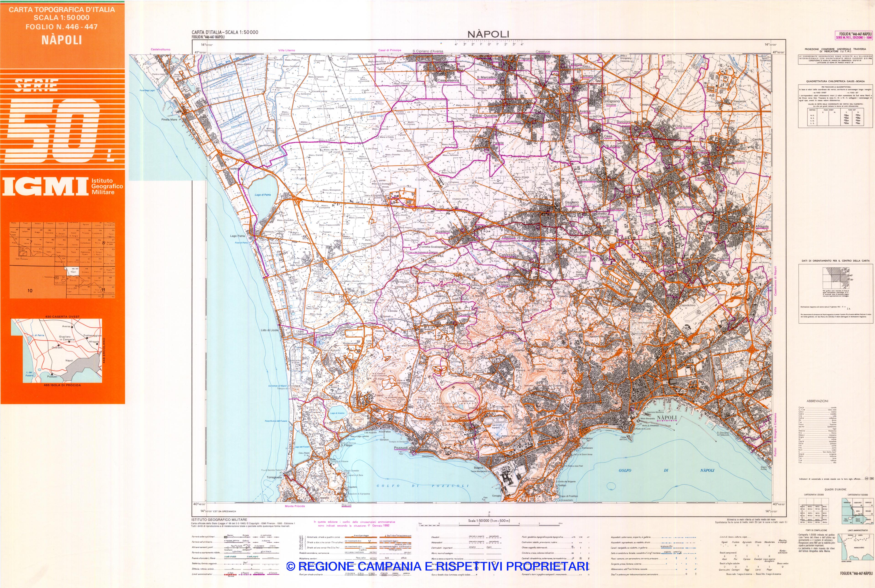The image size is (875, 588).
Task: Click the "Bàcoli" bottom margin label
Action: (347, 506)
